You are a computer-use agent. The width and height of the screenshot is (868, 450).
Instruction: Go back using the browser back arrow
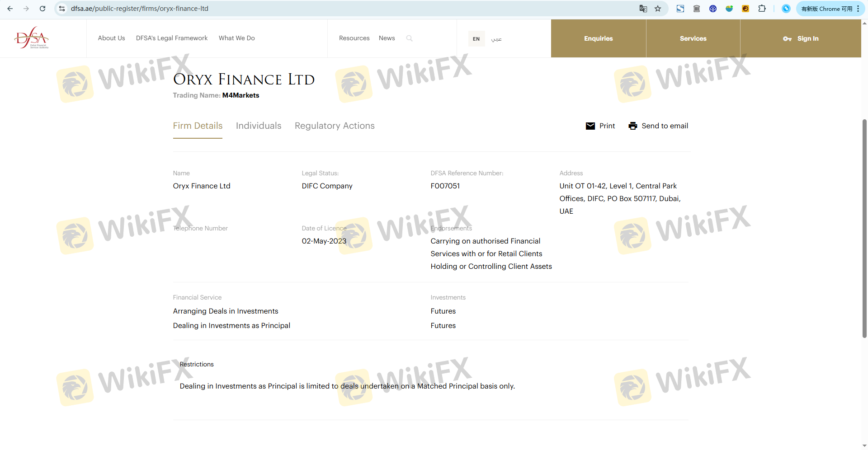[10, 9]
